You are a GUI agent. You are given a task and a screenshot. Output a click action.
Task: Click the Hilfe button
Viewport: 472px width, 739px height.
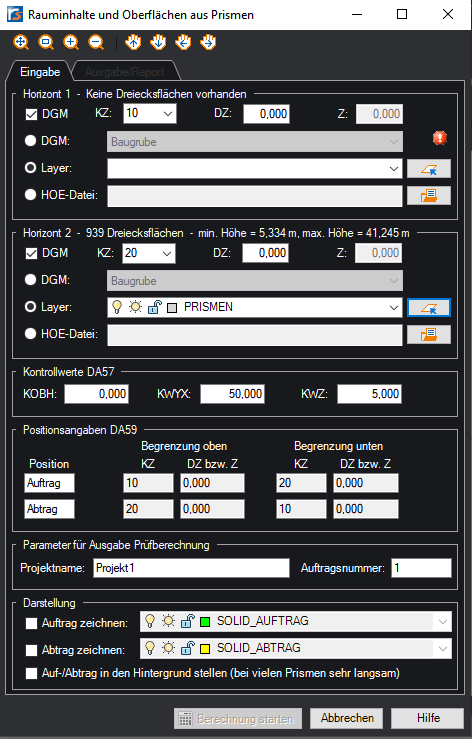click(x=428, y=718)
